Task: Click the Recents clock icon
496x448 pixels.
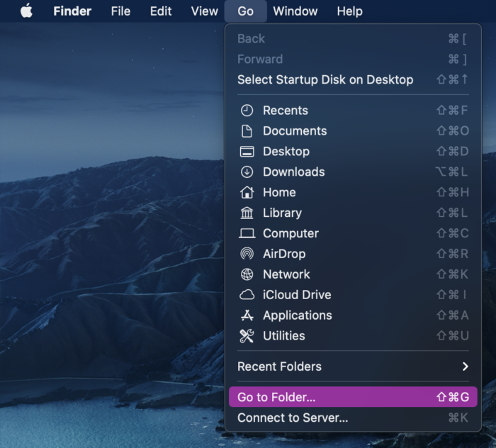Action: point(247,111)
